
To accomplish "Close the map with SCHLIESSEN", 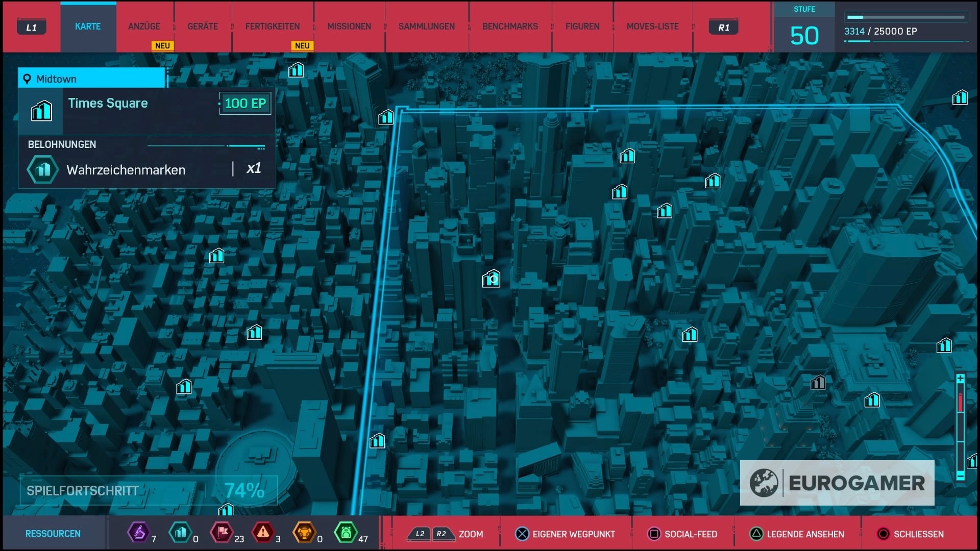I will [919, 534].
